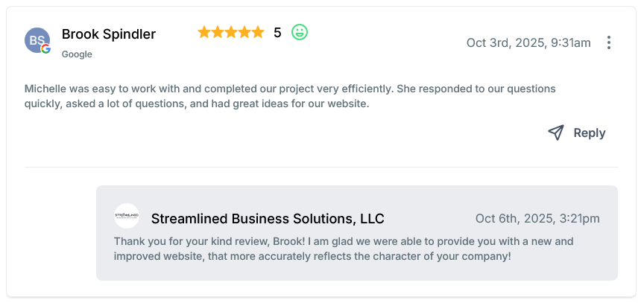Image resolution: width=644 pixels, height=303 pixels.
Task: Click the first star in the rating
Action: [x=204, y=32]
